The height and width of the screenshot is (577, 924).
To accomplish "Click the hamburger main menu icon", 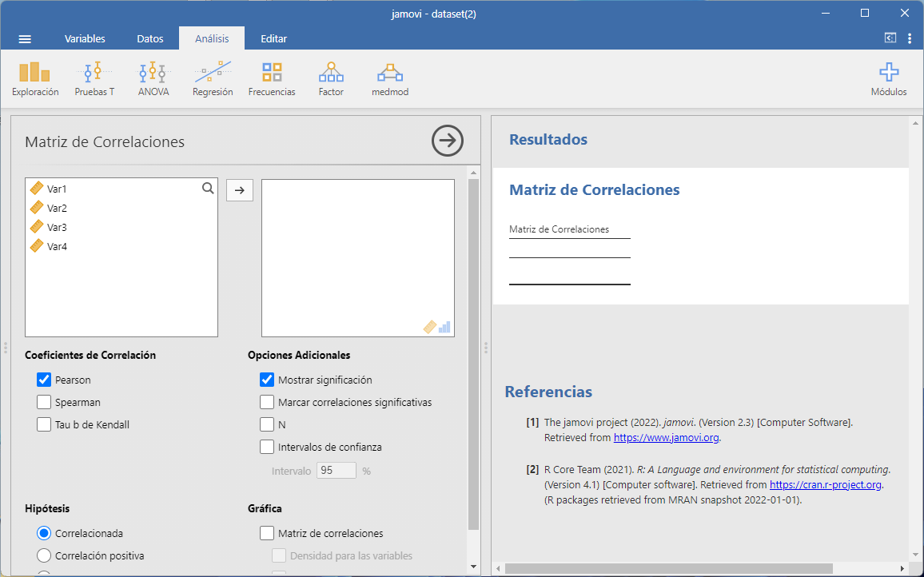I will [25, 38].
